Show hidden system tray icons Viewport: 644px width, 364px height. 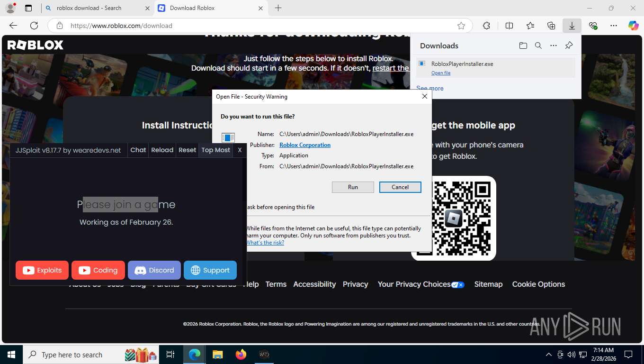549,355
